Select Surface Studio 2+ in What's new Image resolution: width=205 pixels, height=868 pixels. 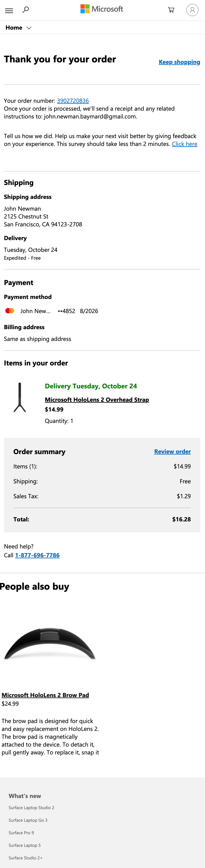coord(25,858)
